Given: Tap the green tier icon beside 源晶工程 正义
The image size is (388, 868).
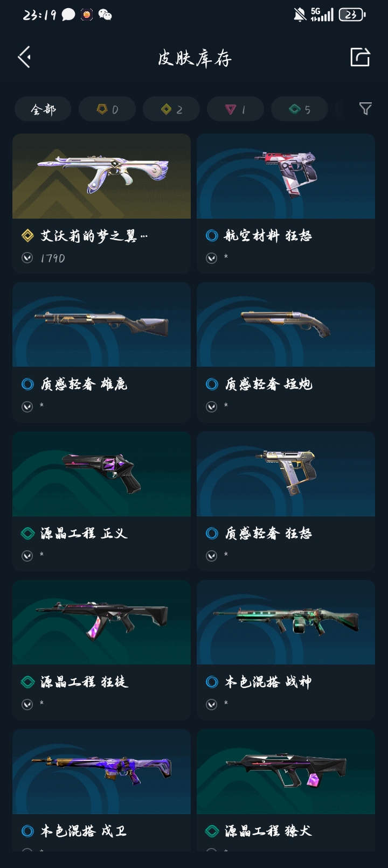Looking at the screenshot, I should pyautogui.click(x=27, y=533).
